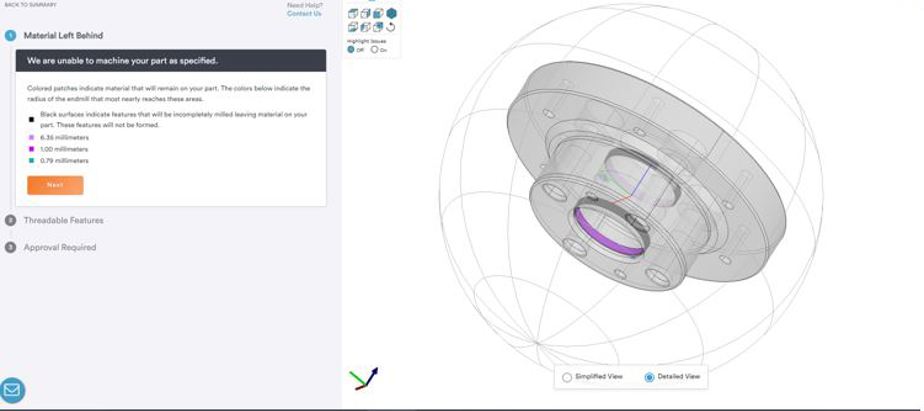Switch to Simplified View
This screenshot has width=924, height=411.
tap(567, 377)
